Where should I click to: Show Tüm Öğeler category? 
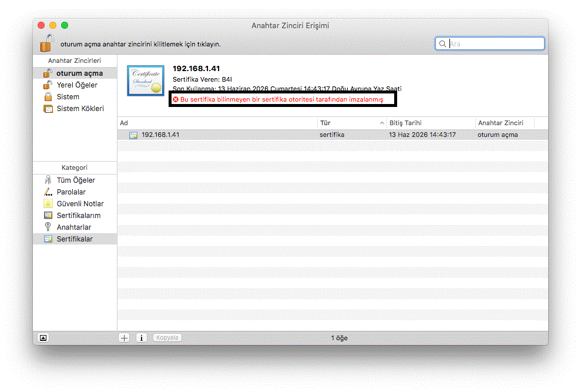(x=75, y=180)
